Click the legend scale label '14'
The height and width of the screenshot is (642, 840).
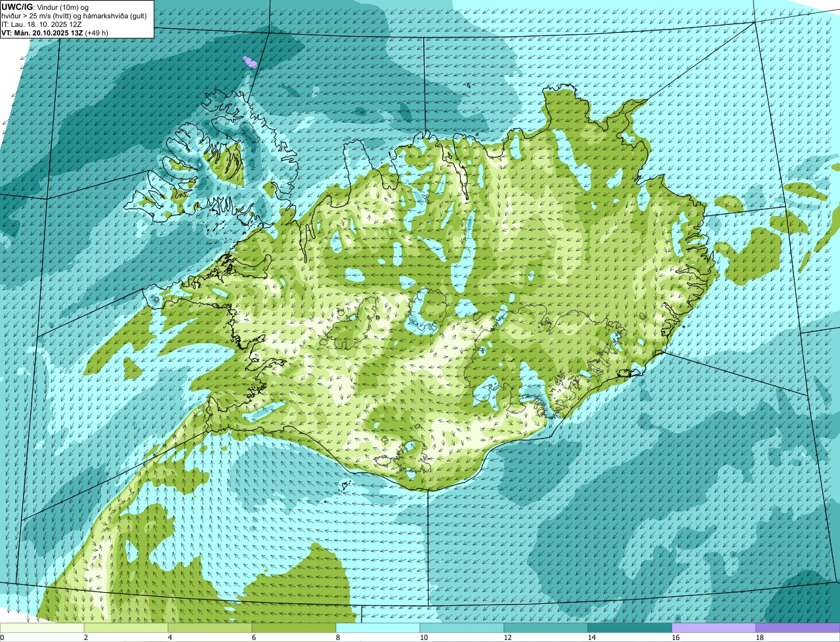[x=592, y=637]
